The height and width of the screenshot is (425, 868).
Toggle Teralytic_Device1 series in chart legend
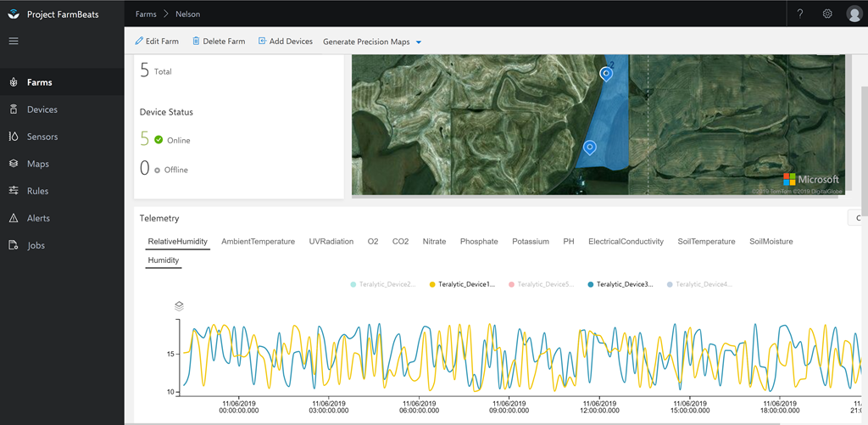point(462,284)
